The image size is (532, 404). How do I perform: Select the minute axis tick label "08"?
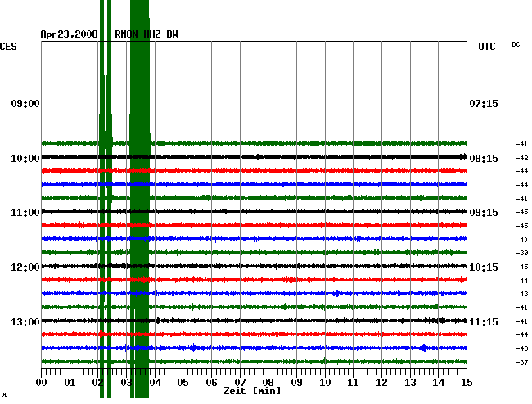[x=268, y=383]
